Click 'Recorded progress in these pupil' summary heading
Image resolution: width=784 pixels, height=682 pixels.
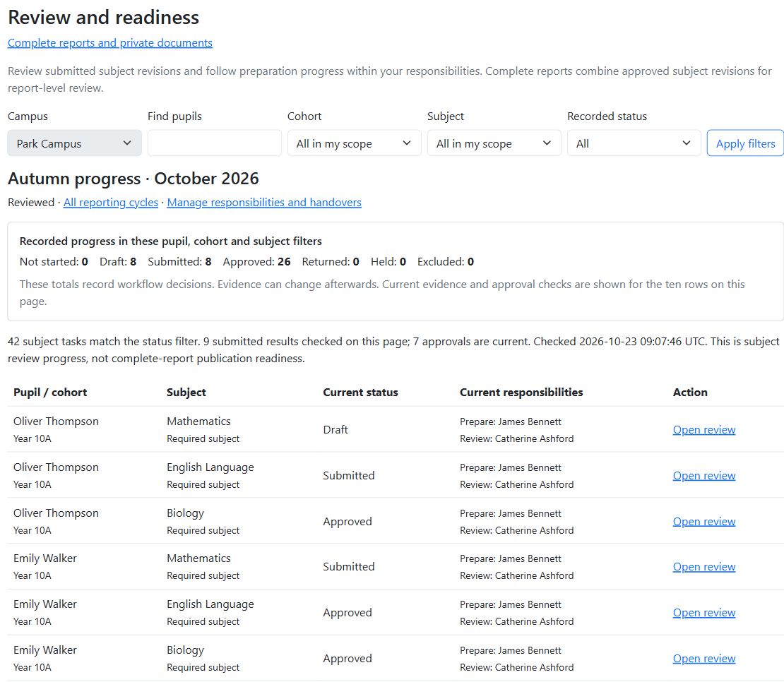tap(170, 241)
